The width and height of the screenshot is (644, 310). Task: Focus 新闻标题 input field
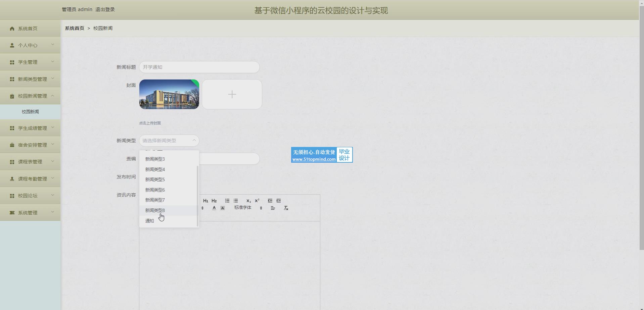point(199,67)
